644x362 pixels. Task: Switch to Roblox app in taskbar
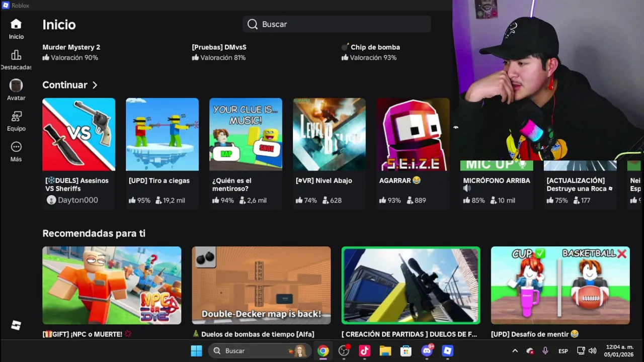[x=448, y=351]
